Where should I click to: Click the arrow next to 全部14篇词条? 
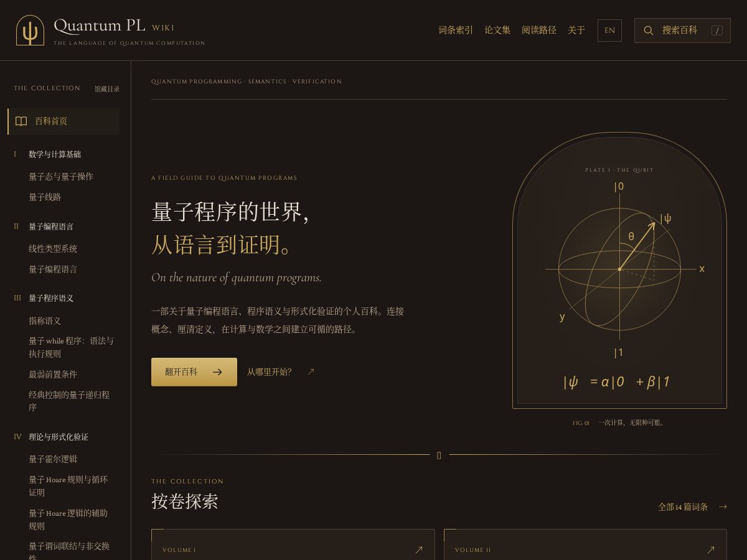(723, 507)
